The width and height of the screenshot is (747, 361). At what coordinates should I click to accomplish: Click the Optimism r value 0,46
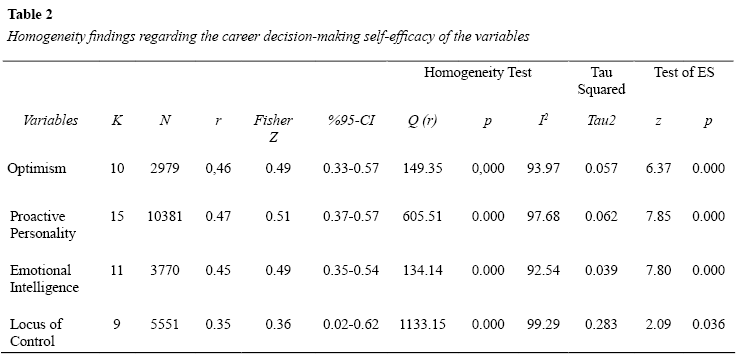point(218,168)
